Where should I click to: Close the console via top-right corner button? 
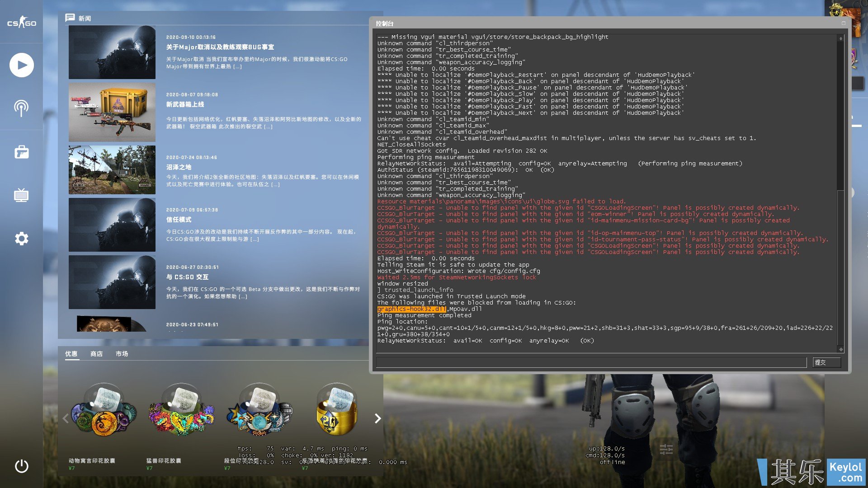[844, 23]
